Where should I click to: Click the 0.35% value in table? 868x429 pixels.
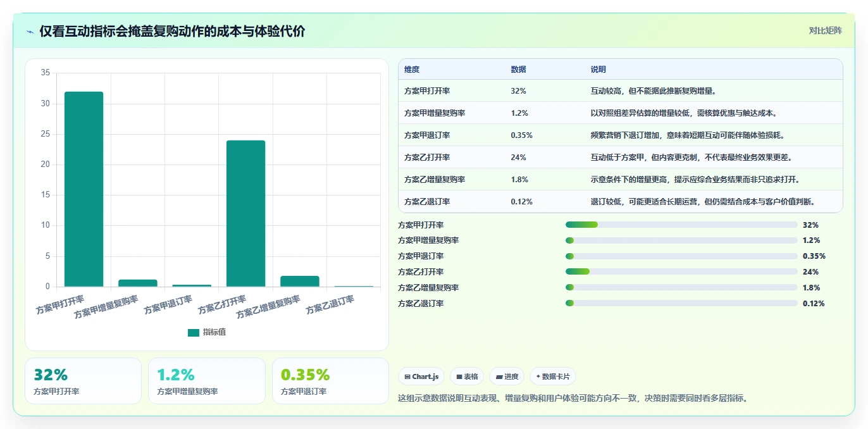click(521, 135)
